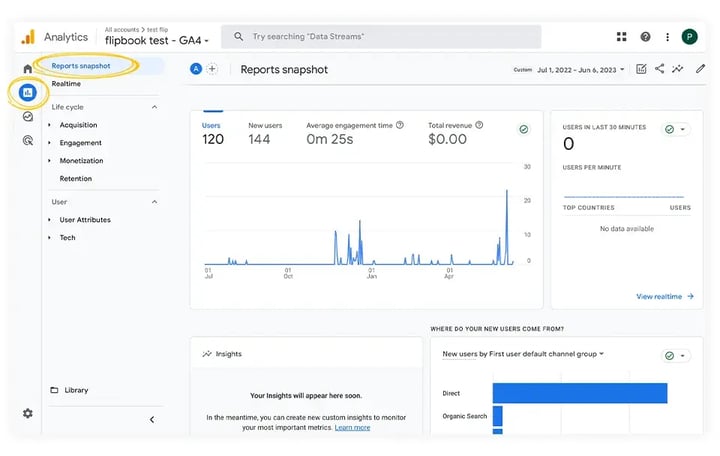Image resolution: width=720 pixels, height=456 pixels.
Task: Click the test flip breadcrumb link
Action: (x=157, y=29)
